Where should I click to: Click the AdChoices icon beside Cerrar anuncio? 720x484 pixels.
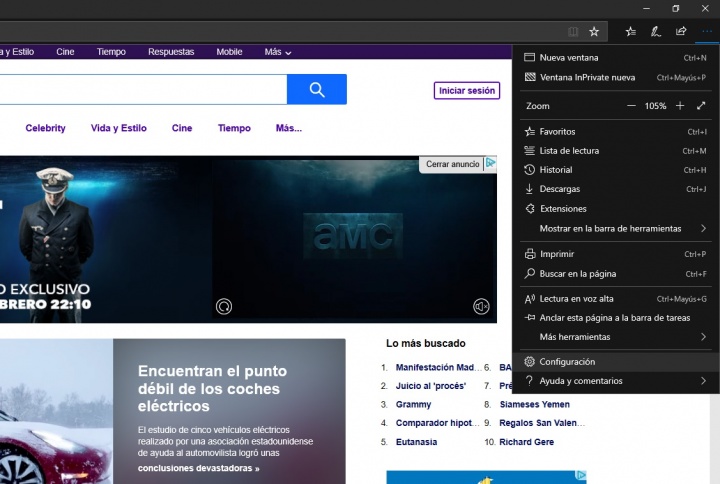tap(490, 163)
